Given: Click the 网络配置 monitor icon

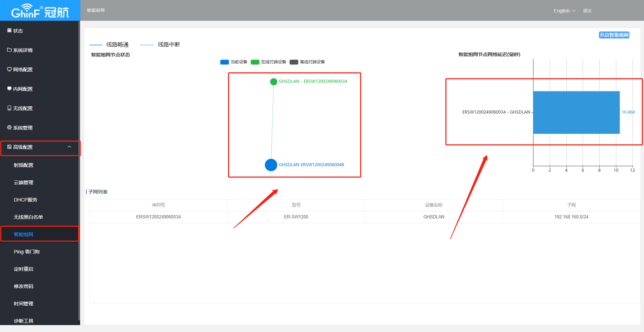Looking at the screenshot, I should pyautogui.click(x=9, y=69).
